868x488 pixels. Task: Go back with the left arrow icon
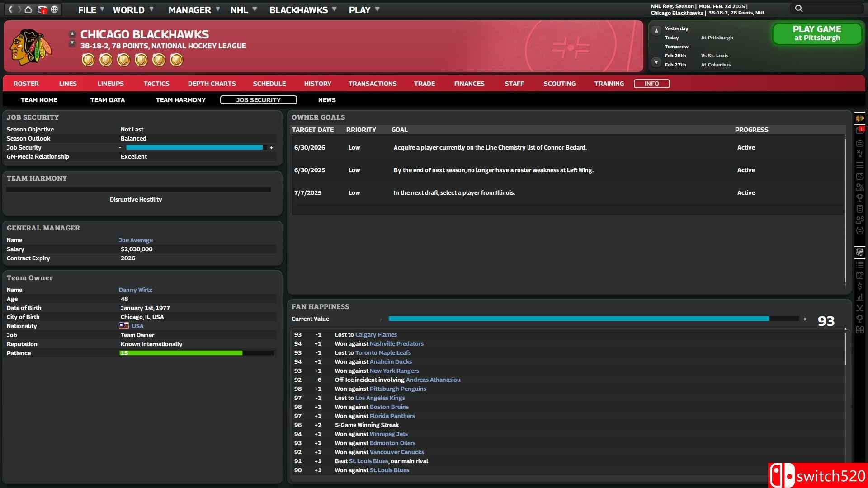click(10, 9)
